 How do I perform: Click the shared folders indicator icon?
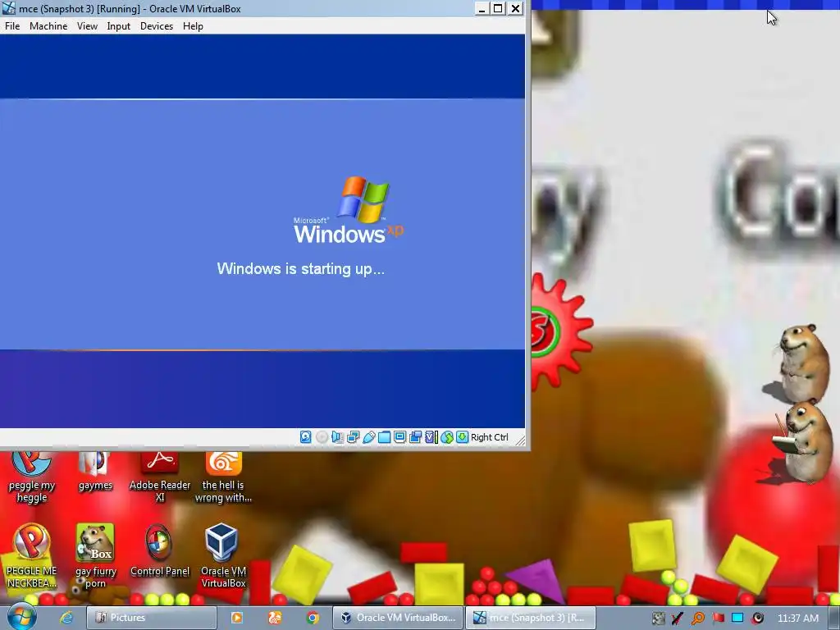point(384,437)
